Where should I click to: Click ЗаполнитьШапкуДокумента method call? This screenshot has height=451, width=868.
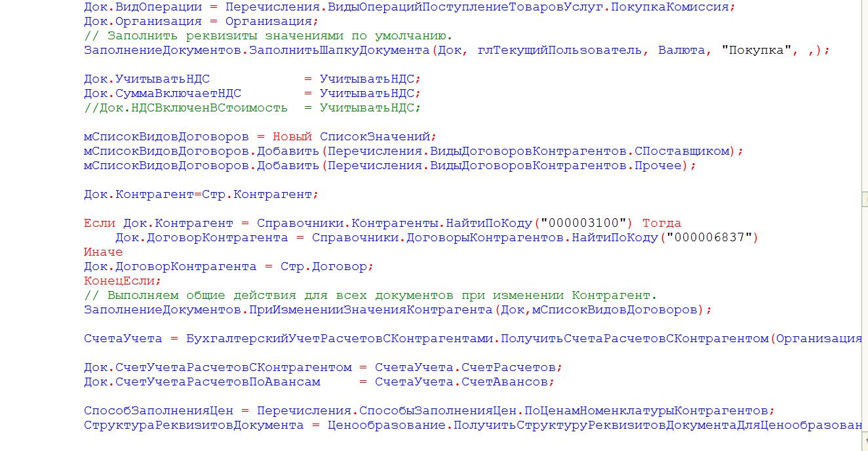tap(342, 50)
